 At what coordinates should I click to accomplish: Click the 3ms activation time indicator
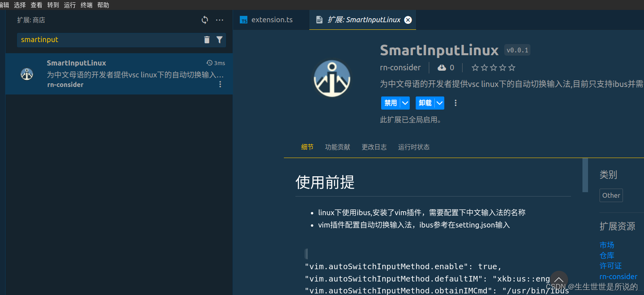point(216,63)
